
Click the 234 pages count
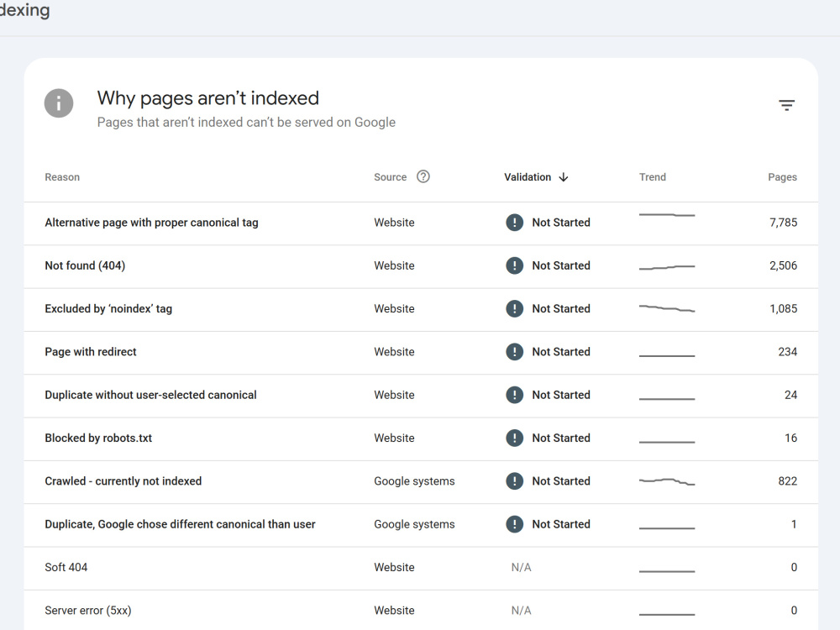click(x=788, y=351)
